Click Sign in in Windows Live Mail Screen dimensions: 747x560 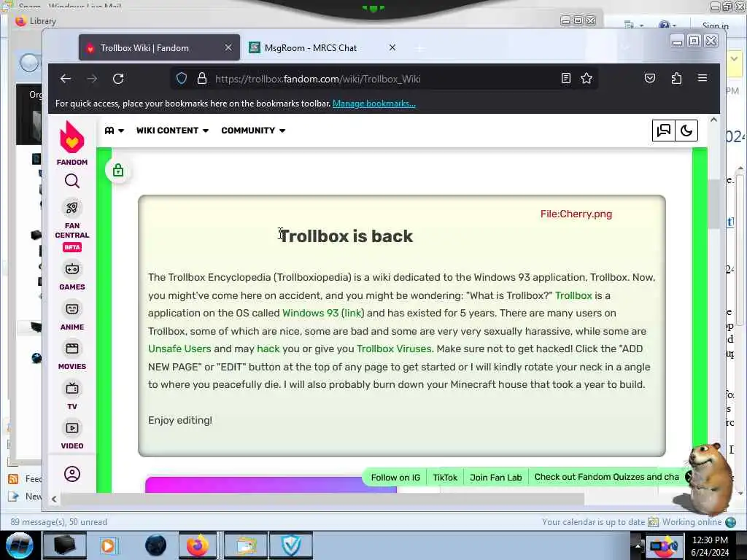(715, 26)
